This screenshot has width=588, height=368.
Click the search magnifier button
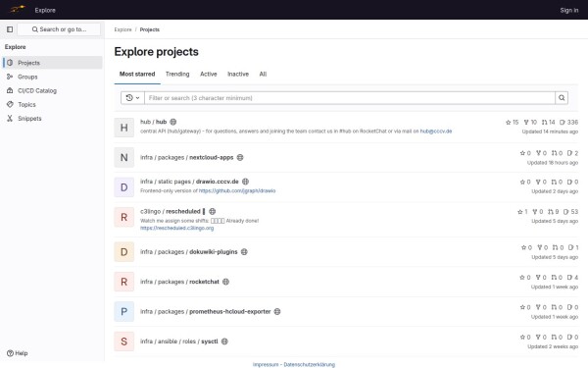[x=562, y=97]
